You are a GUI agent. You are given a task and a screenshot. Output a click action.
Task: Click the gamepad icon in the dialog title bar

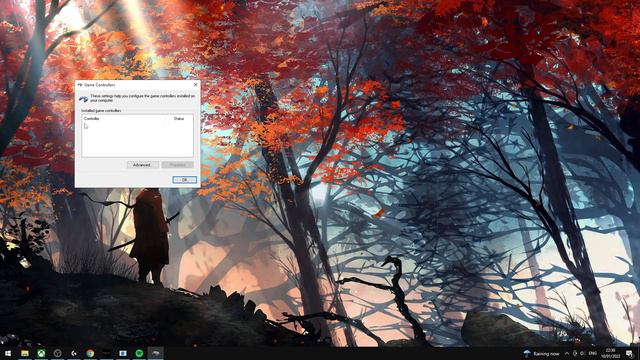tap(80, 85)
